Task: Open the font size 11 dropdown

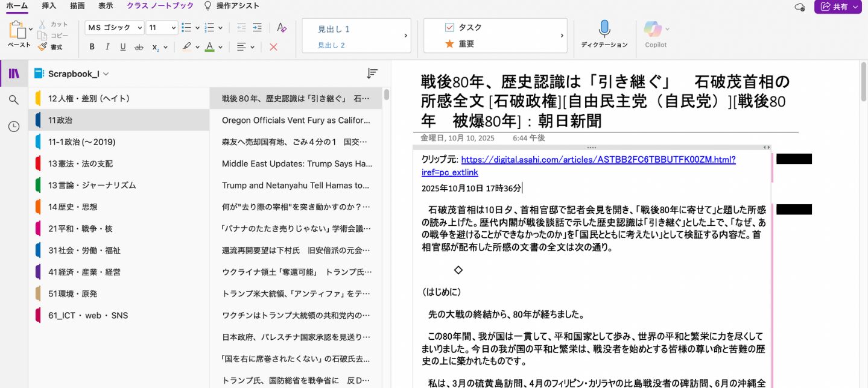Action: point(174,28)
